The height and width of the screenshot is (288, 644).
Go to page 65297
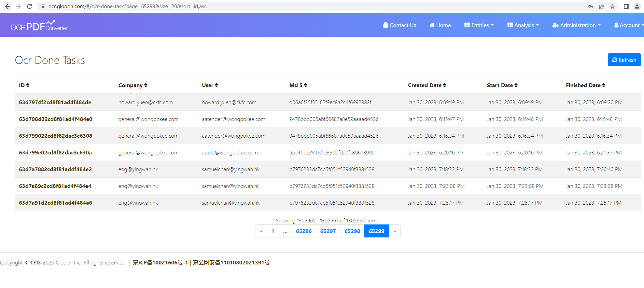(328, 231)
